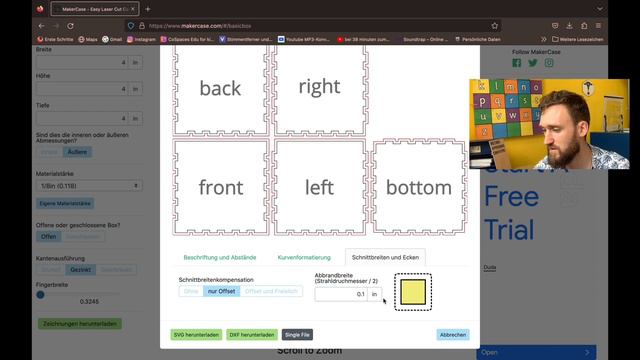Viewport: 640px width, 360px height.
Task: Click the DXF herunterladen button
Action: 252,335
